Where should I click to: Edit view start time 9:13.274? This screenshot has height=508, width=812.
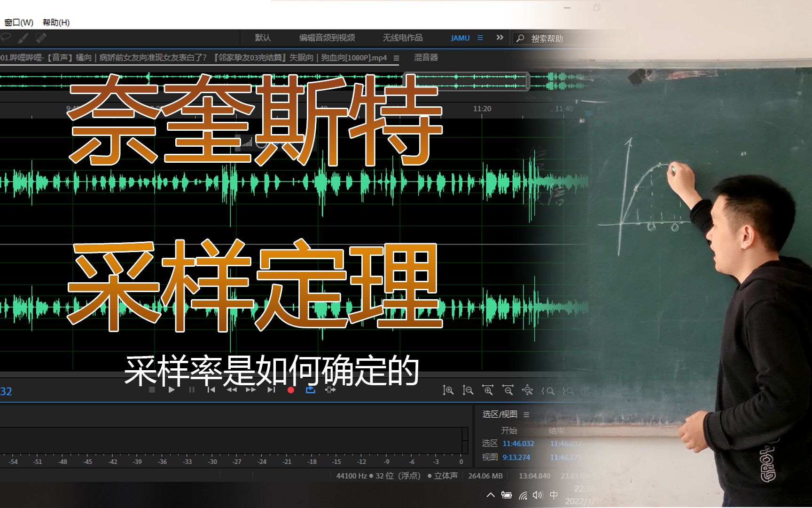pos(516,457)
